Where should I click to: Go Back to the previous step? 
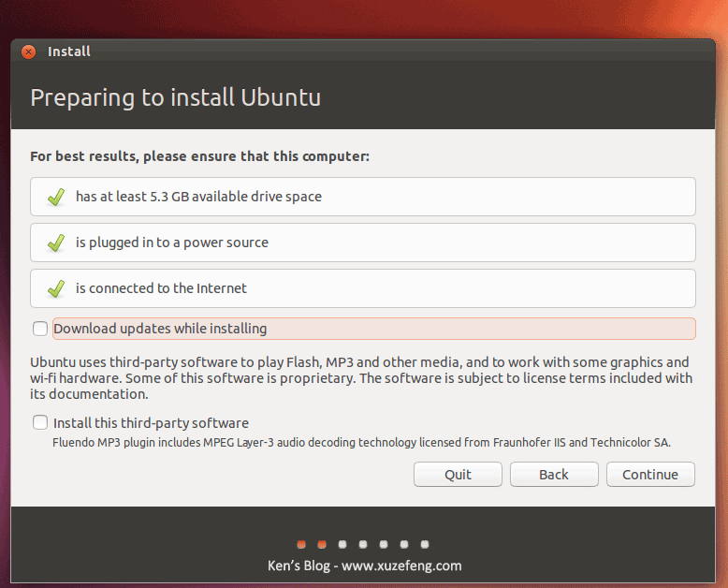pos(554,475)
